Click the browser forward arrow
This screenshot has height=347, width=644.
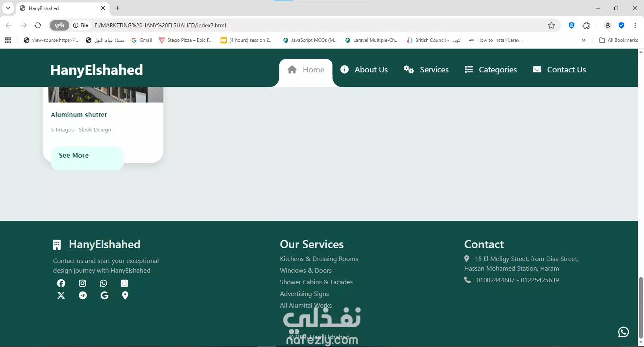click(x=23, y=25)
